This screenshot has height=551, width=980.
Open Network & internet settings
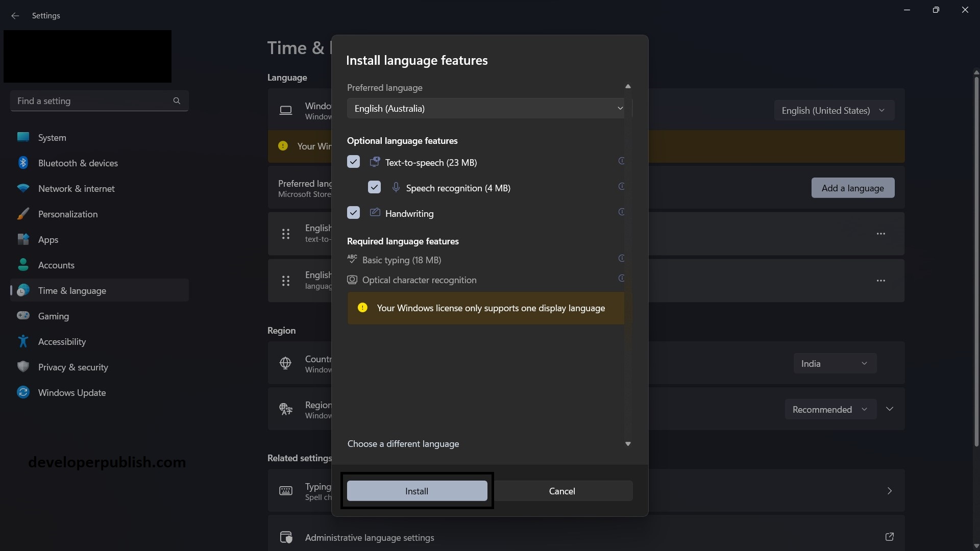(x=77, y=188)
